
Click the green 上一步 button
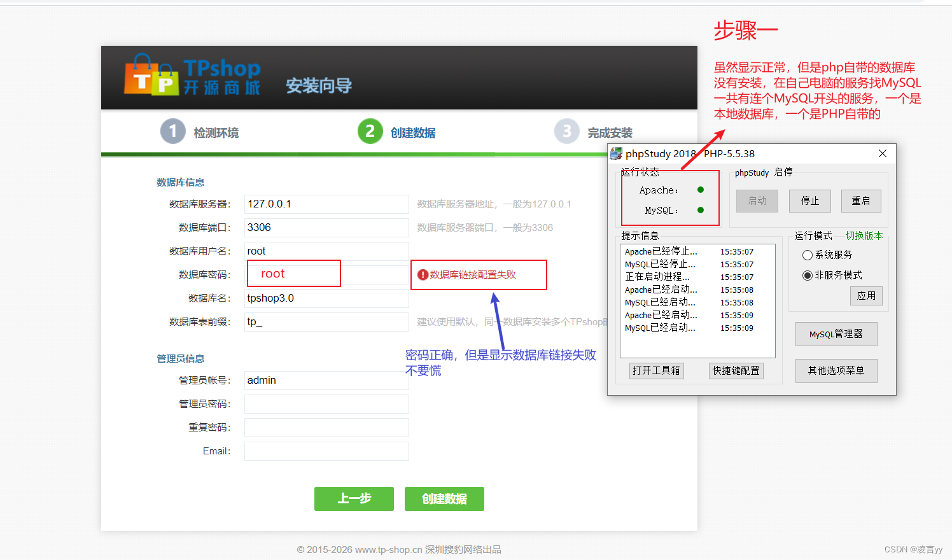point(354,499)
